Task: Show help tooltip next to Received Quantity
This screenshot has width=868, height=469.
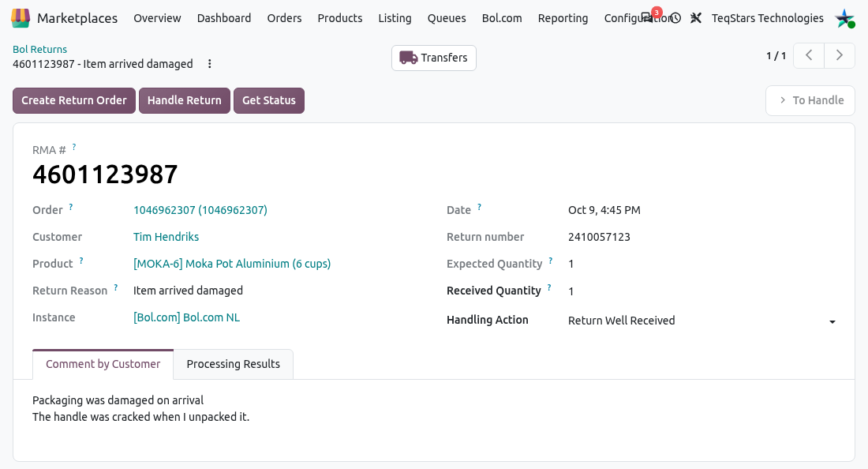Action: 549,287
